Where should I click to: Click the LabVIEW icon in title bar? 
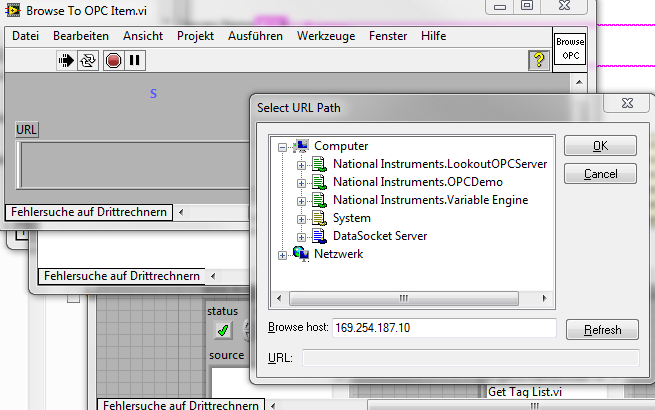(x=13, y=10)
